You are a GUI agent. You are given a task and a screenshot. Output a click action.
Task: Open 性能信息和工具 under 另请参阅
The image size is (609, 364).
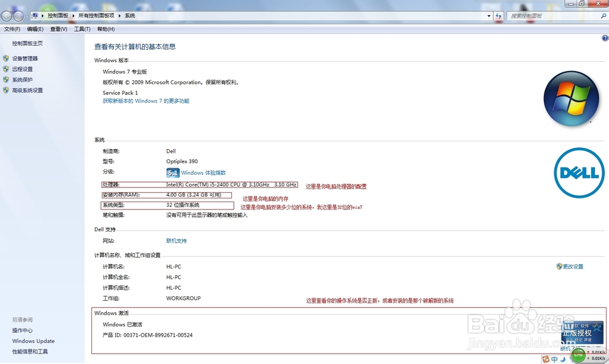[30, 352]
